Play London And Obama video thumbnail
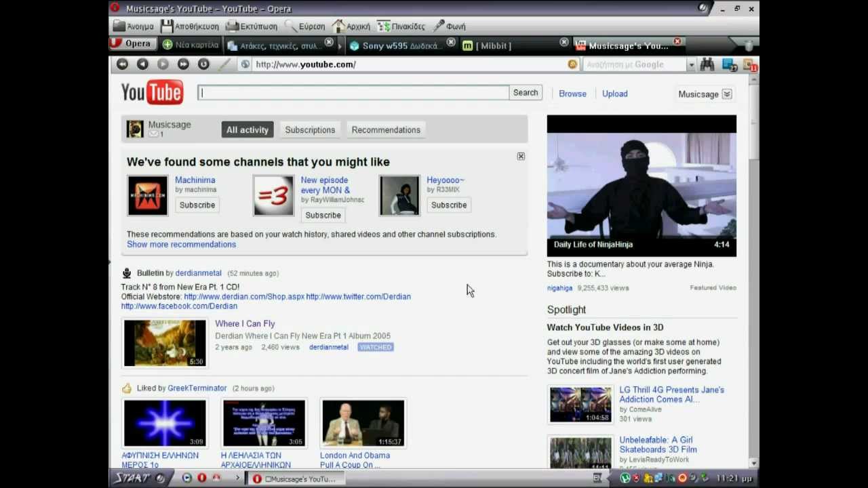The image size is (868, 488). 363,423
